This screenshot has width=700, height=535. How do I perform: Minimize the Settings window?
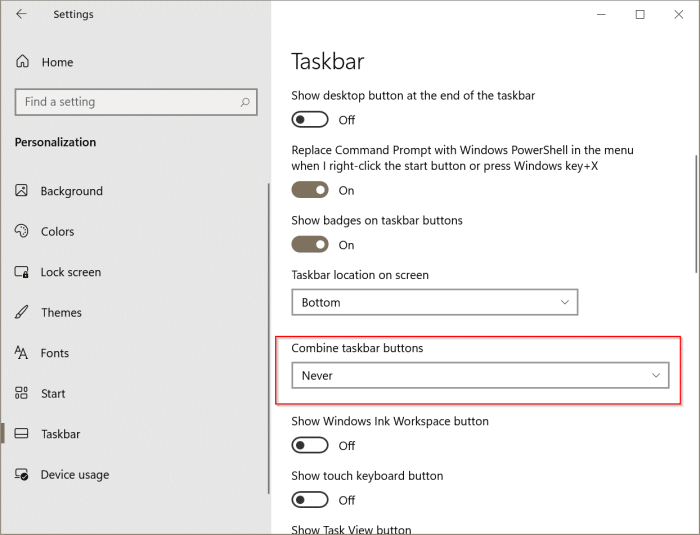coord(601,15)
